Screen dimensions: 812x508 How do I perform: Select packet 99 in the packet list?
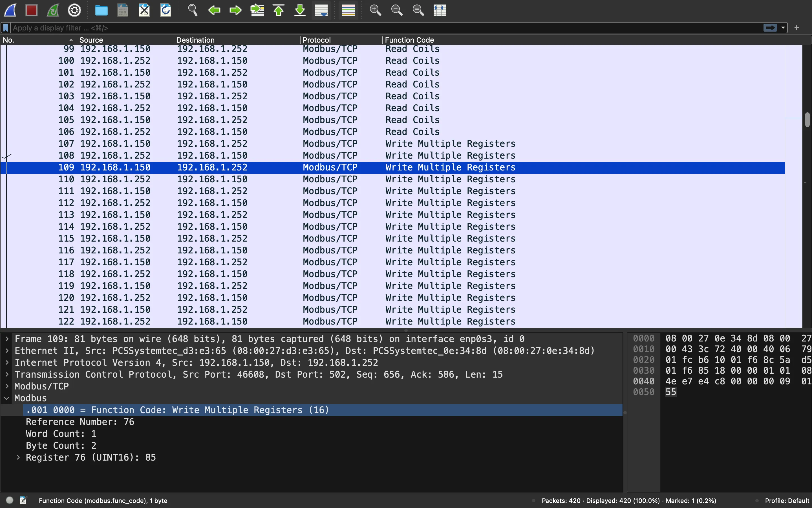coord(392,49)
